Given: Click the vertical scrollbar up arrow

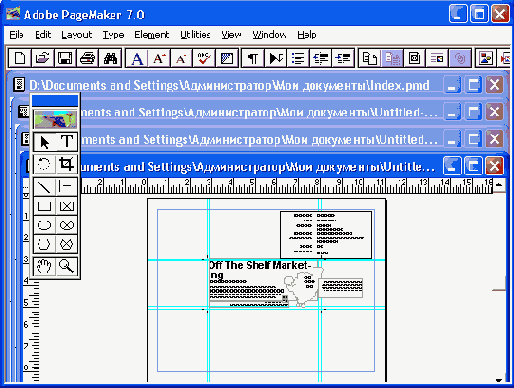Looking at the screenshot, I should pos(499,184).
